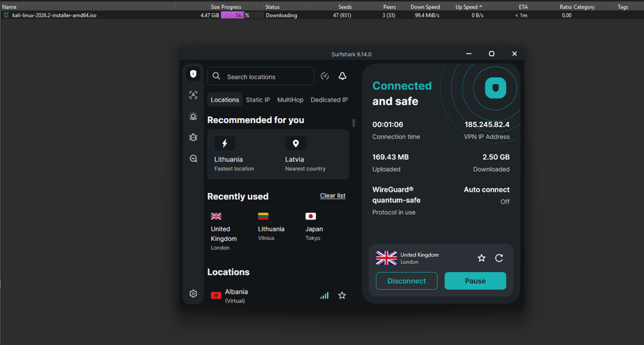Screen dimensions: 644x345
Task: Click the nearest country pin icon
Action: [x=296, y=143]
